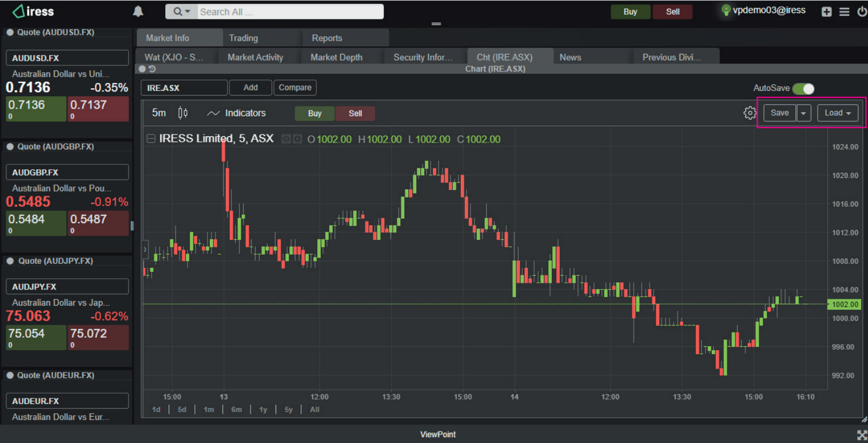The height and width of the screenshot is (443, 868).
Task: Open the News tab
Action: click(592, 57)
